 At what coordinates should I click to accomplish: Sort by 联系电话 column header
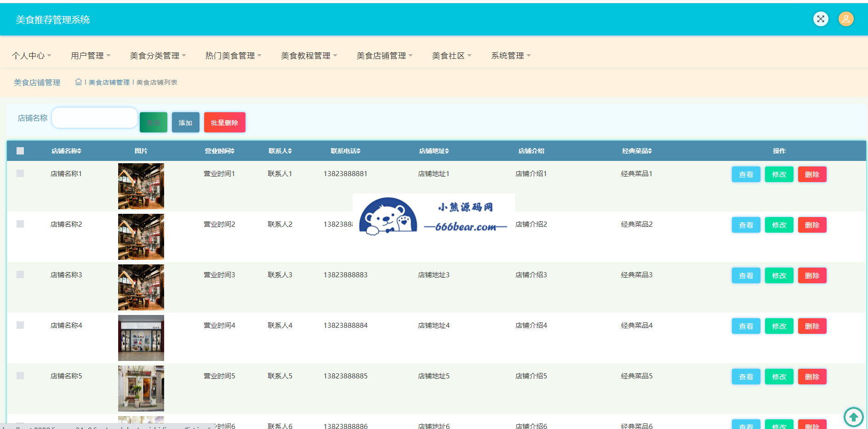[345, 151]
